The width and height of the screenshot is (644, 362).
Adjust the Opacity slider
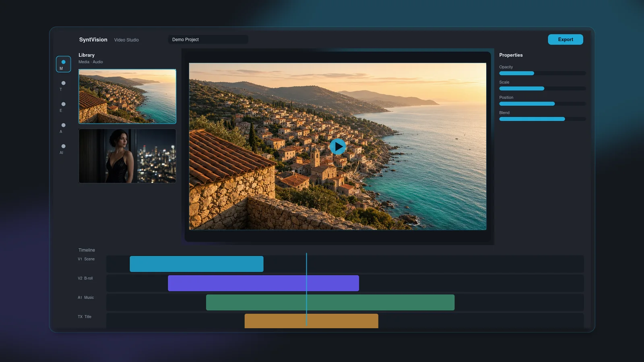click(542, 73)
